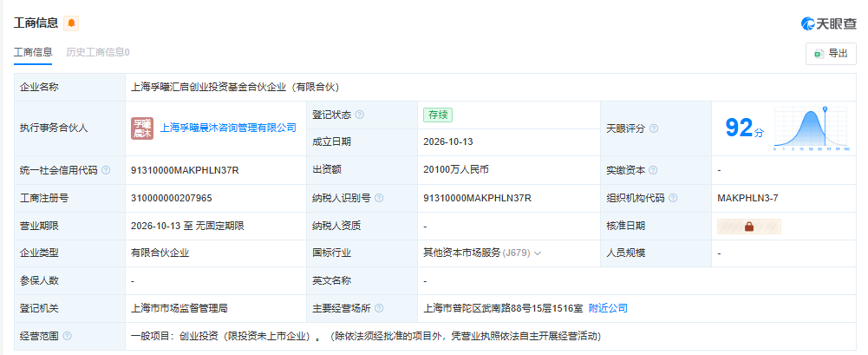868x355 pixels.
Task: Select 有限合伙企业 enterprise type value
Action: (160, 253)
